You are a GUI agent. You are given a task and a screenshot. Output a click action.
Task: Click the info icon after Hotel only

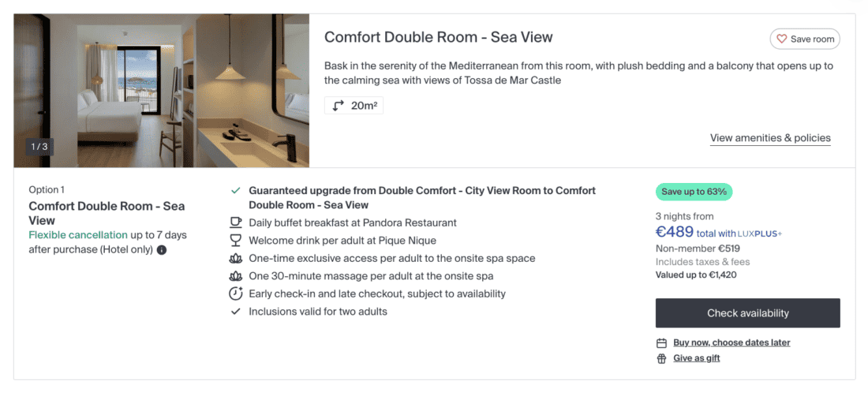162,250
